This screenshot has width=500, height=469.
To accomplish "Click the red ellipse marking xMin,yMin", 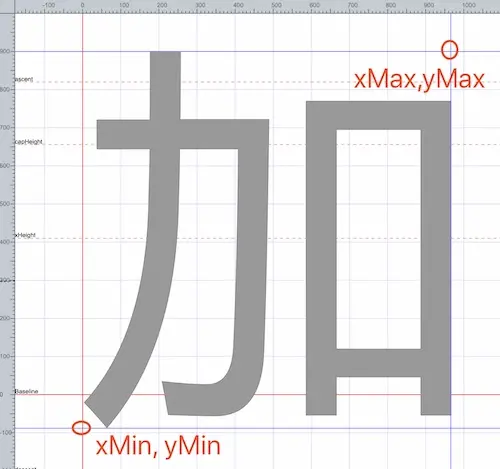I will [81, 428].
